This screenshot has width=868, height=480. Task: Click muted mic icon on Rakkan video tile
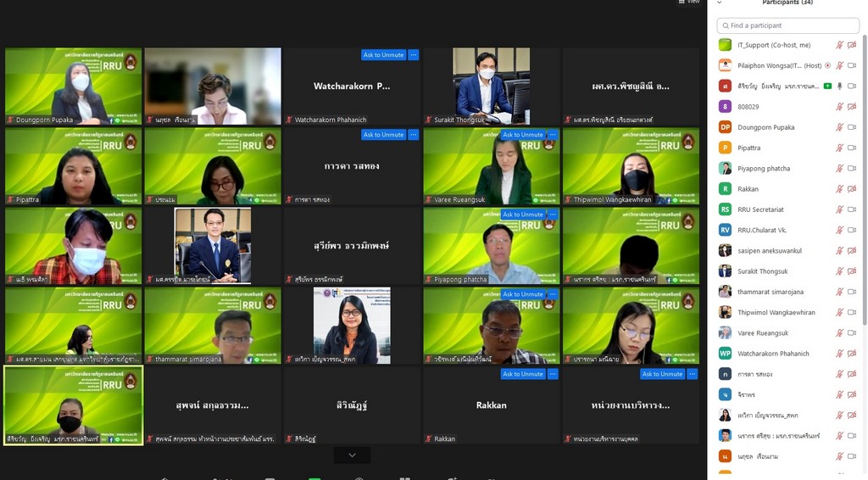point(428,439)
